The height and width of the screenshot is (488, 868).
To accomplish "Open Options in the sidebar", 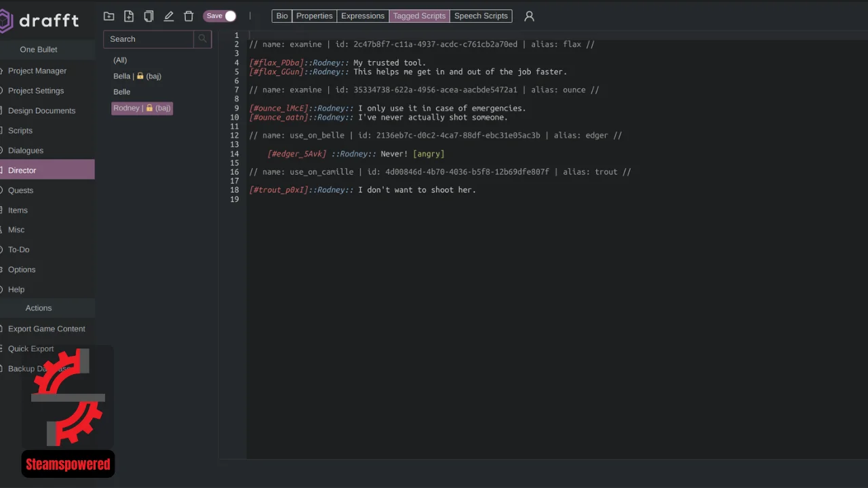I will [x=22, y=270].
